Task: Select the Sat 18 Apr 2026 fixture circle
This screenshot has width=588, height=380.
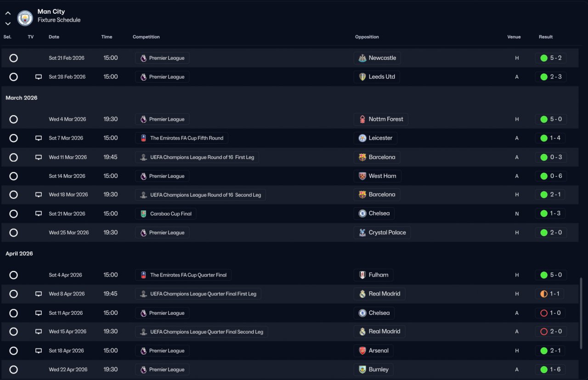Action: tap(14, 351)
